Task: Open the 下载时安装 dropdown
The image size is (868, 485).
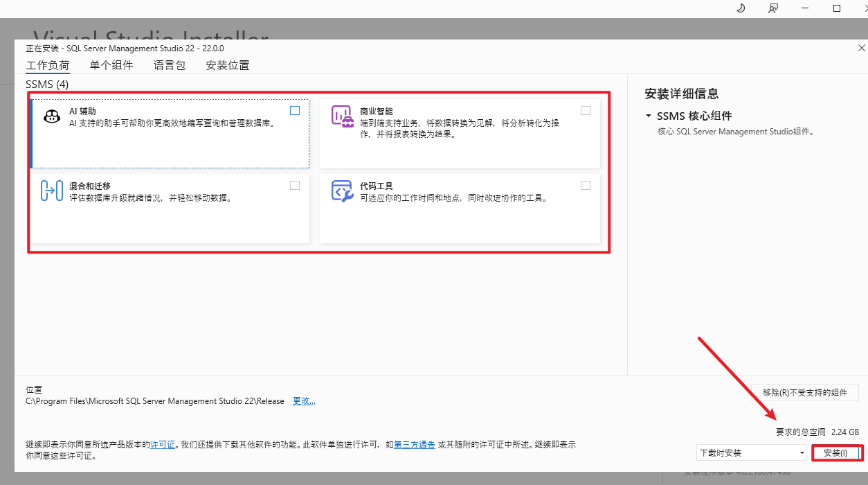Action: coord(752,452)
